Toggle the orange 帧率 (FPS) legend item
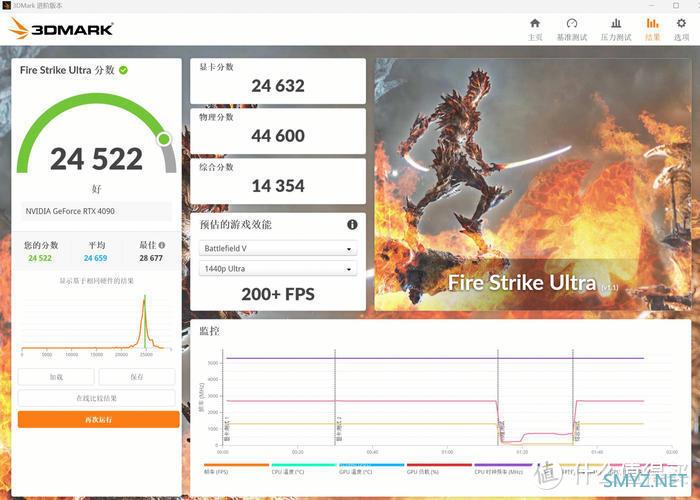Screen dimensions: 700x500 [x=236, y=469]
